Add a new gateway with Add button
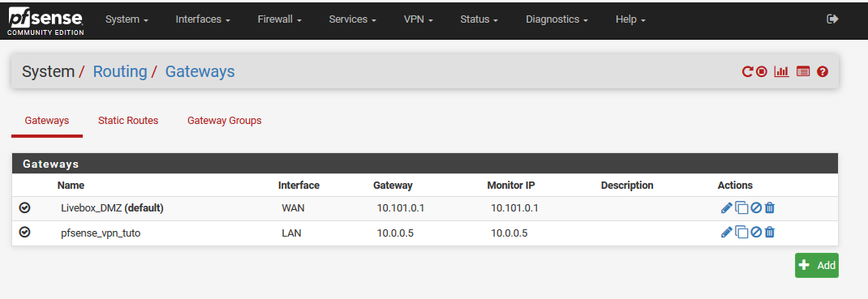This screenshot has width=868, height=299. [817, 265]
